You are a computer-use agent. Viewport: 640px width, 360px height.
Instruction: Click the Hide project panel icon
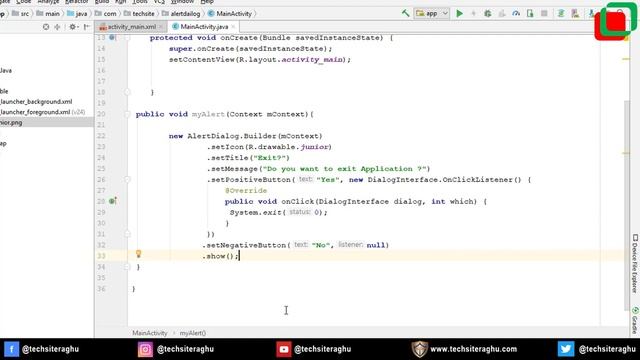pyautogui.click(x=87, y=27)
